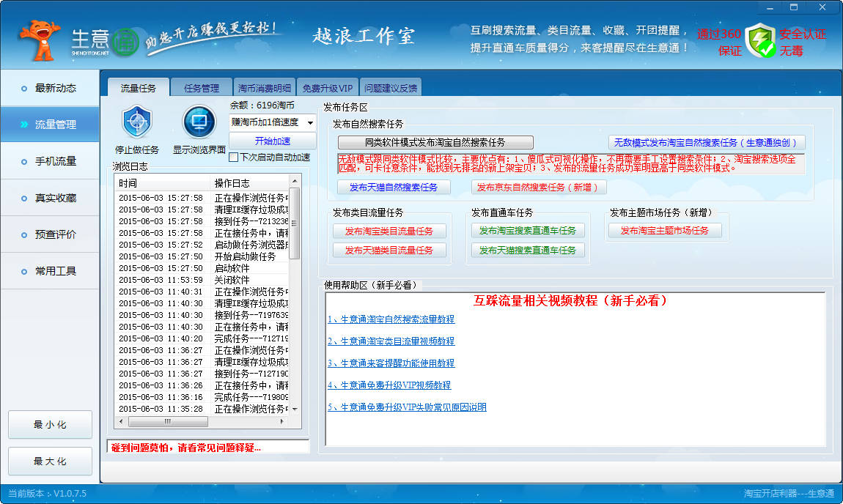843x504 pixels.
Task: Click 碰到问题莫怕,请看常见问题释疑 red link
Action: pyautogui.click(x=186, y=448)
